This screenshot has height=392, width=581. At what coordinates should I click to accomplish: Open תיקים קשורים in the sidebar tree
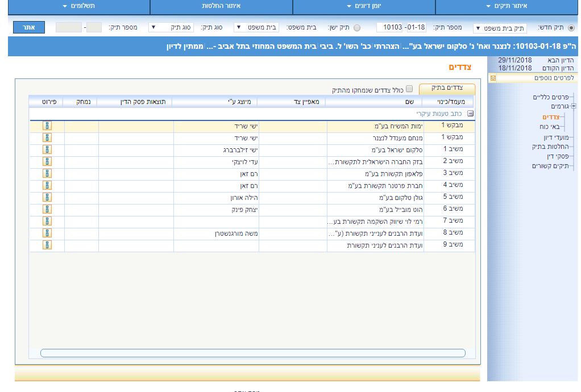[550, 166]
